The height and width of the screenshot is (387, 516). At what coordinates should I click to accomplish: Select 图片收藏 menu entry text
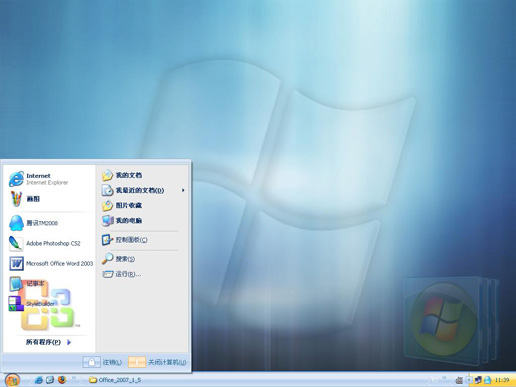129,205
